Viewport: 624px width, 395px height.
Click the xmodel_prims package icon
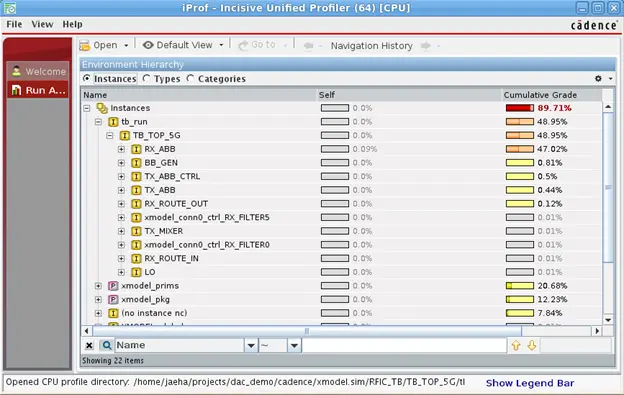113,286
